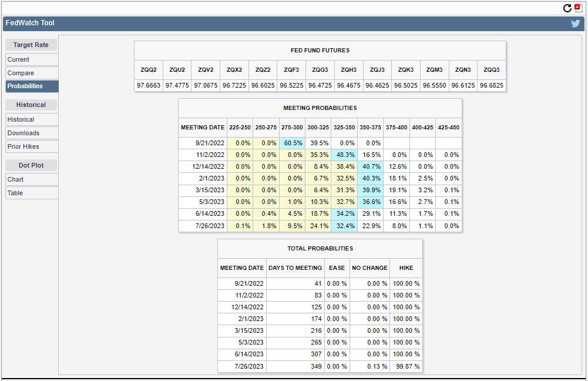The image size is (588, 381).
Task: Click the ZQM3 futures column header
Action: (434, 70)
